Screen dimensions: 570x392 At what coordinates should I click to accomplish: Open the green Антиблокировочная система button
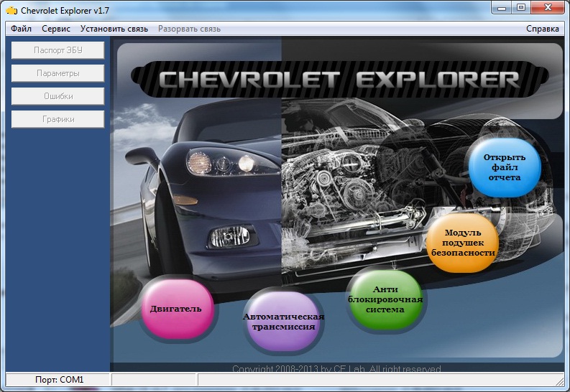pyautogui.click(x=385, y=299)
